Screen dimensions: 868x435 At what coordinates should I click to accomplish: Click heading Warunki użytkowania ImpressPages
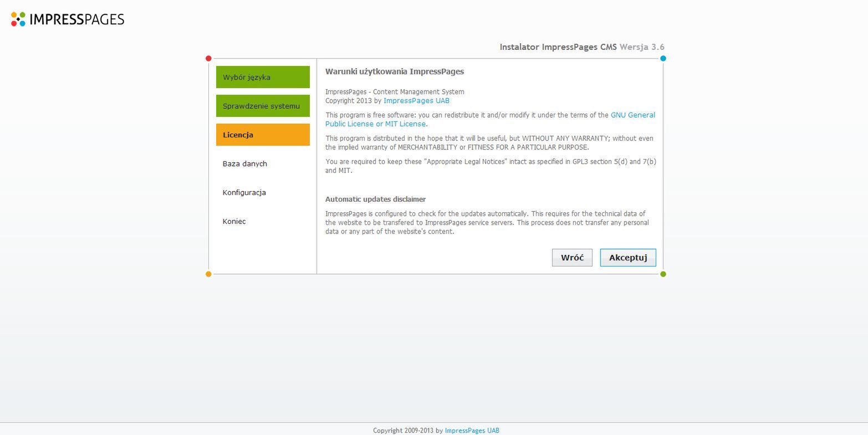tap(395, 71)
